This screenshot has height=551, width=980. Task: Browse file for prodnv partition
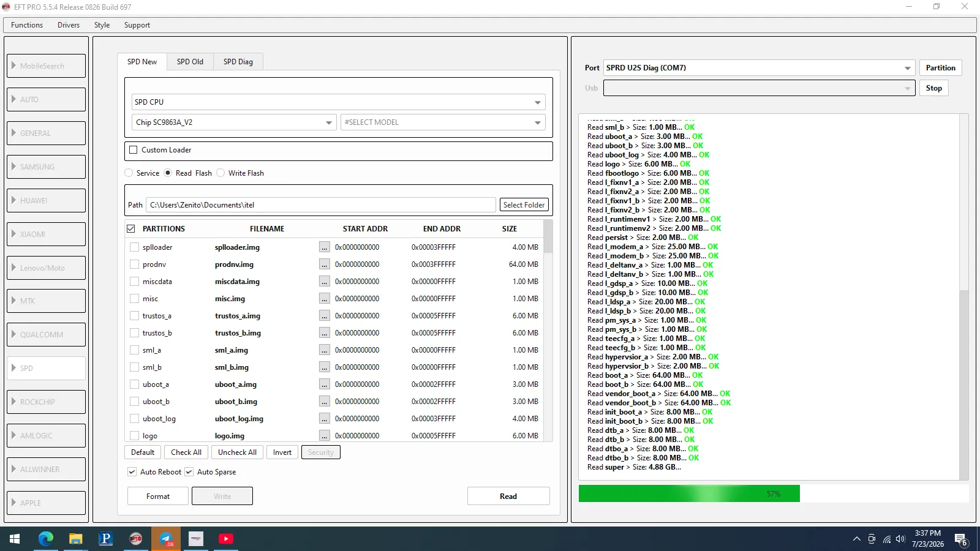tap(325, 264)
